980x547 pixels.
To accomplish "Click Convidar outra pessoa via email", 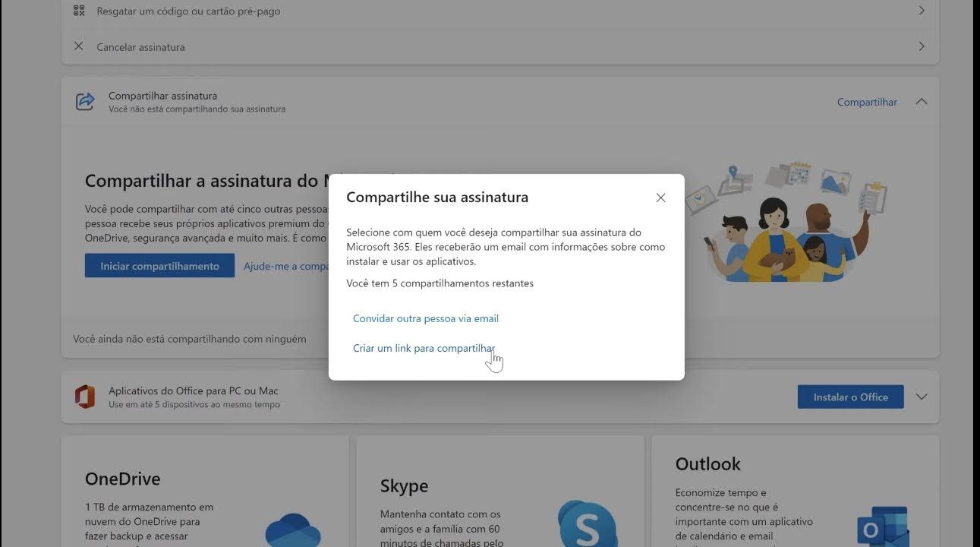I will pos(426,318).
